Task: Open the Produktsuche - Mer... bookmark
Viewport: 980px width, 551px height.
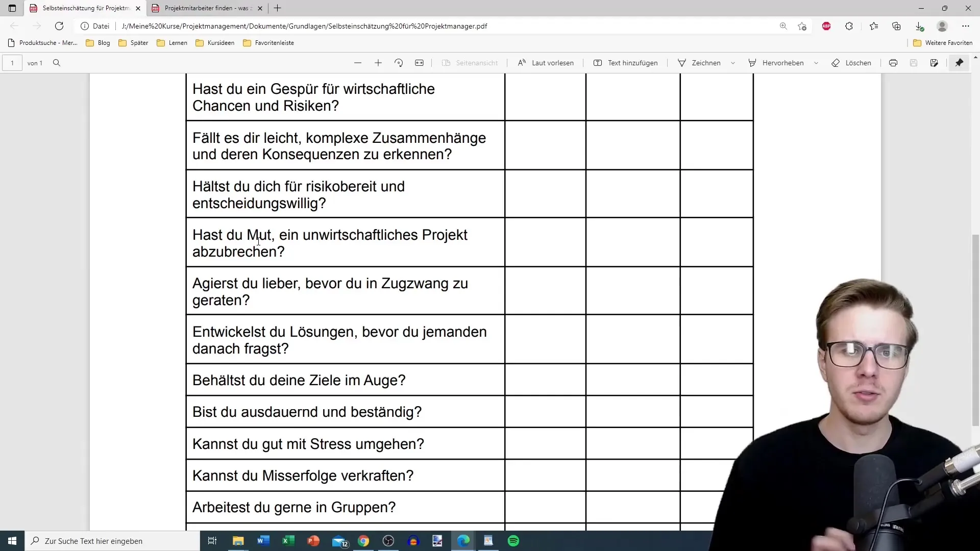Action: [42, 43]
